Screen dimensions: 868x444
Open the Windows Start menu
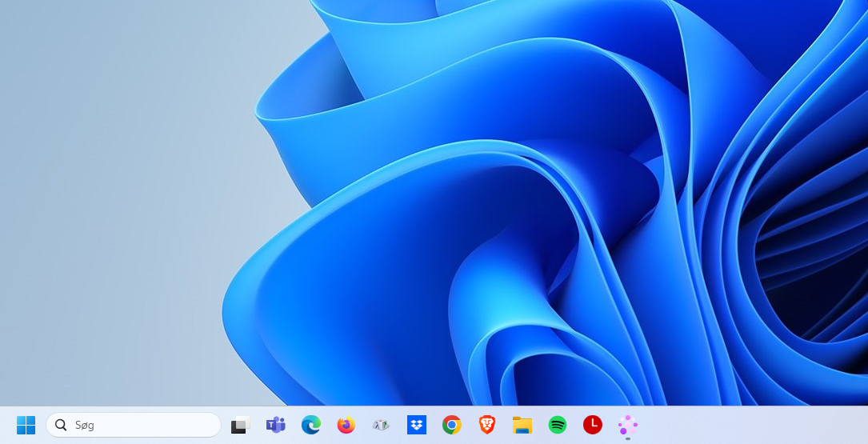[x=26, y=425]
